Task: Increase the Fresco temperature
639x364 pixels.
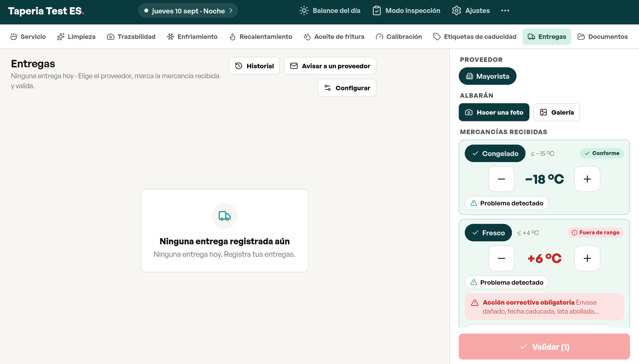Action: pyautogui.click(x=587, y=258)
